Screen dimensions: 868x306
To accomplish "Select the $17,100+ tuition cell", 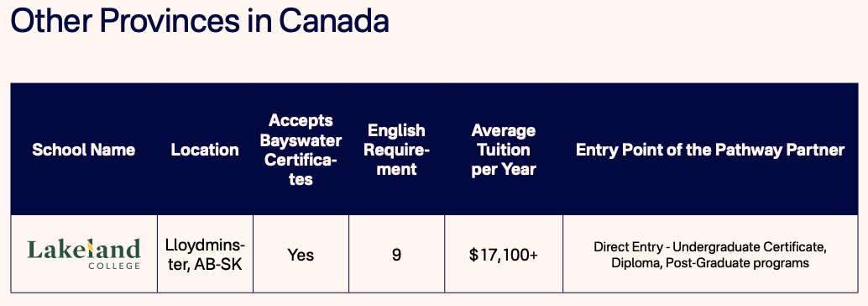I will tap(503, 255).
